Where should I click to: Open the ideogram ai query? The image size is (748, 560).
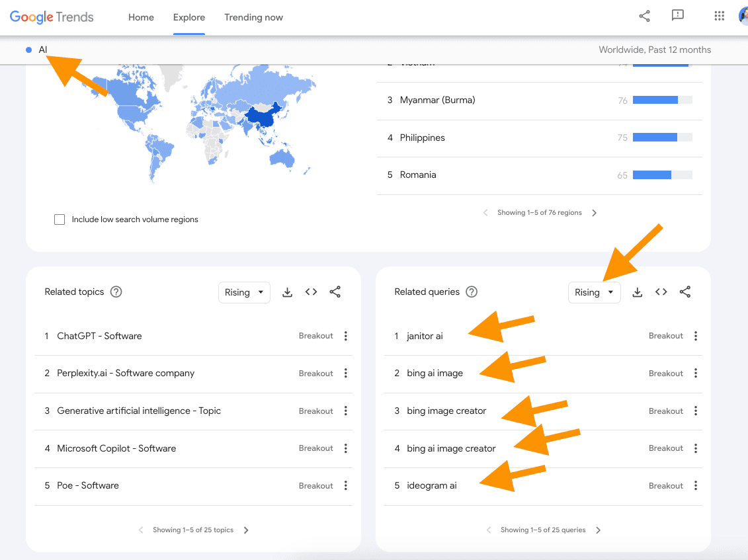click(432, 485)
